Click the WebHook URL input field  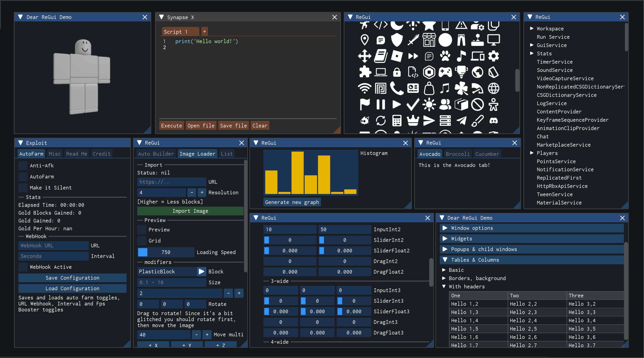tap(53, 246)
